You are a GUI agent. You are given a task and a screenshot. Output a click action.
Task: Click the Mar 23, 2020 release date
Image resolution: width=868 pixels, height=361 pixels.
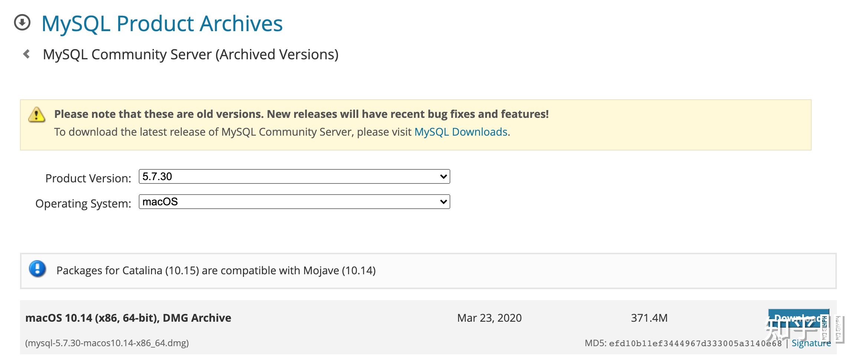(x=489, y=318)
